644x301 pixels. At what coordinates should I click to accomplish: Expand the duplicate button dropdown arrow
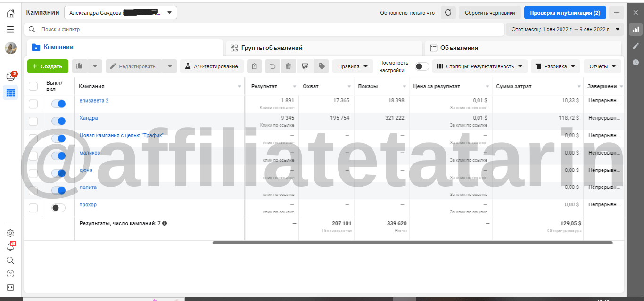pyautogui.click(x=94, y=66)
